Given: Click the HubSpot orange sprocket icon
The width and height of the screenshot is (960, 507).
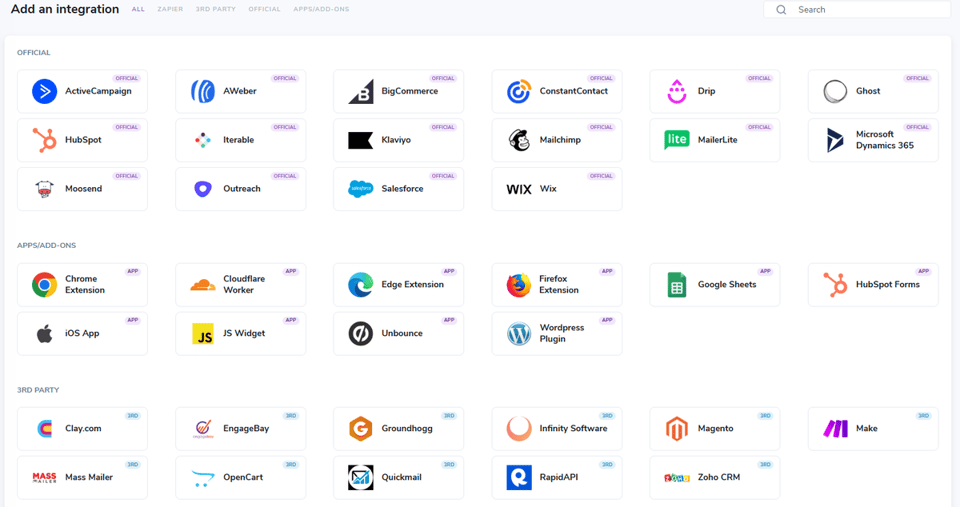Looking at the screenshot, I should coord(44,140).
